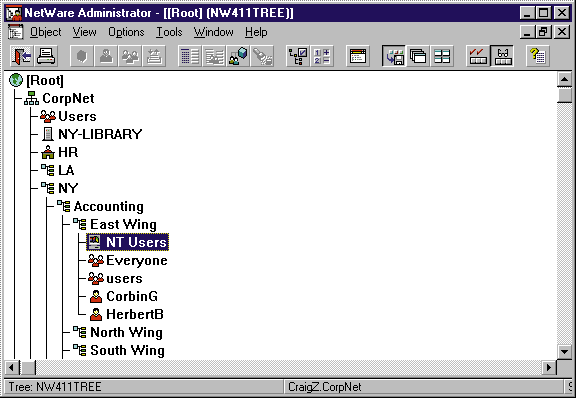
Task: Select the HR organizational role item
Action: (x=59, y=152)
